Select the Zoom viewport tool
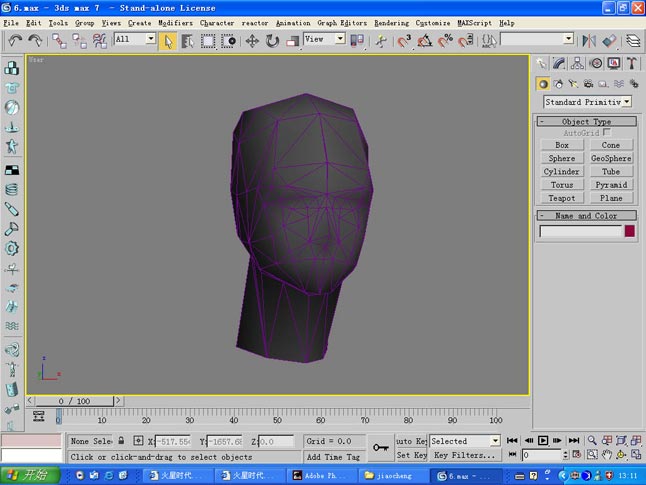 [592, 440]
